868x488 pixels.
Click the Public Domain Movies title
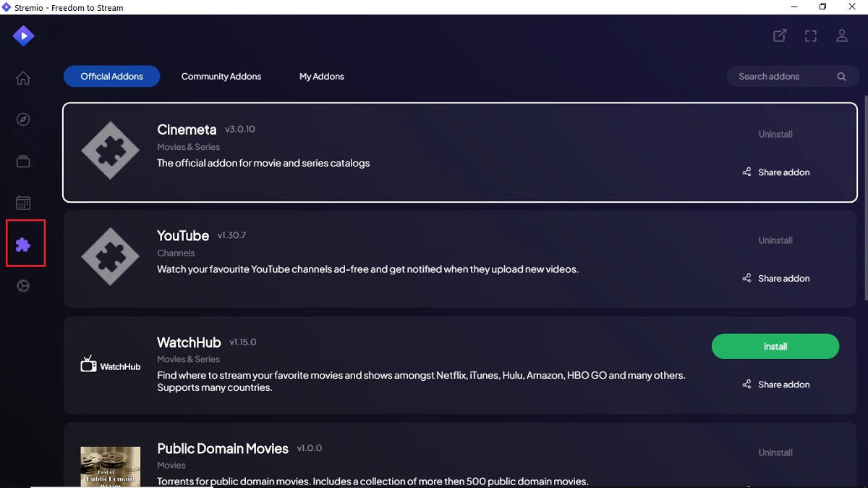[x=223, y=448]
